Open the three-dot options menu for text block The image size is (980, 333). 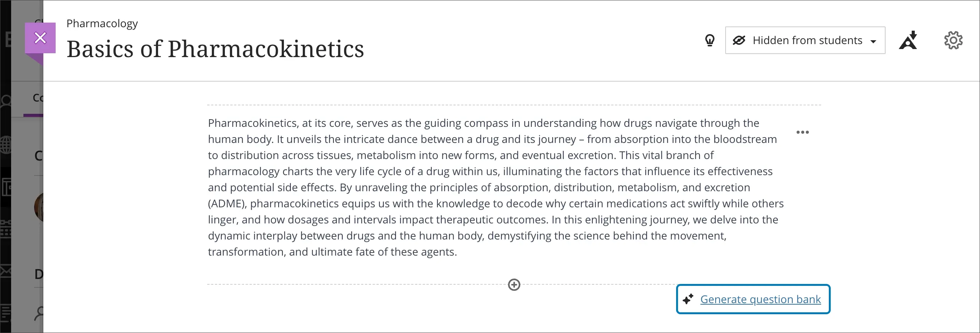click(x=802, y=132)
